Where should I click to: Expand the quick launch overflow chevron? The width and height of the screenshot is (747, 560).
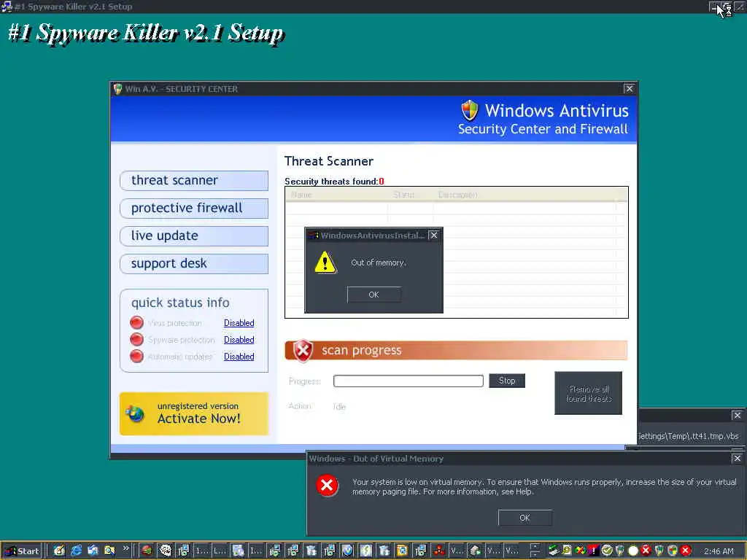pos(125,548)
